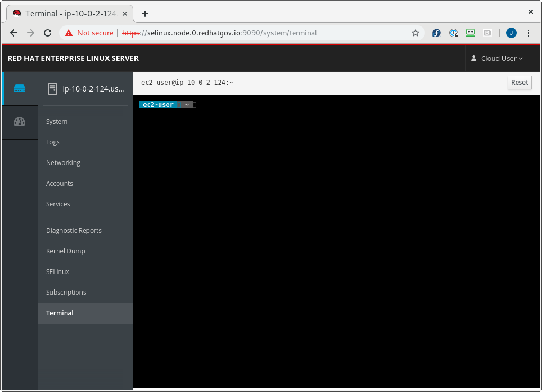Select the blue server host icon in sidebar
542x392 pixels.
pyautogui.click(x=20, y=88)
